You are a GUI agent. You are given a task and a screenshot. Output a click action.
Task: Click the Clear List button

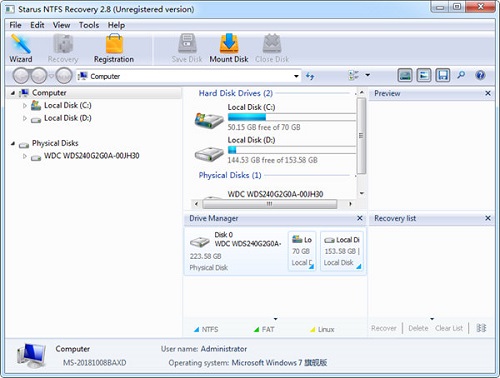[449, 328]
